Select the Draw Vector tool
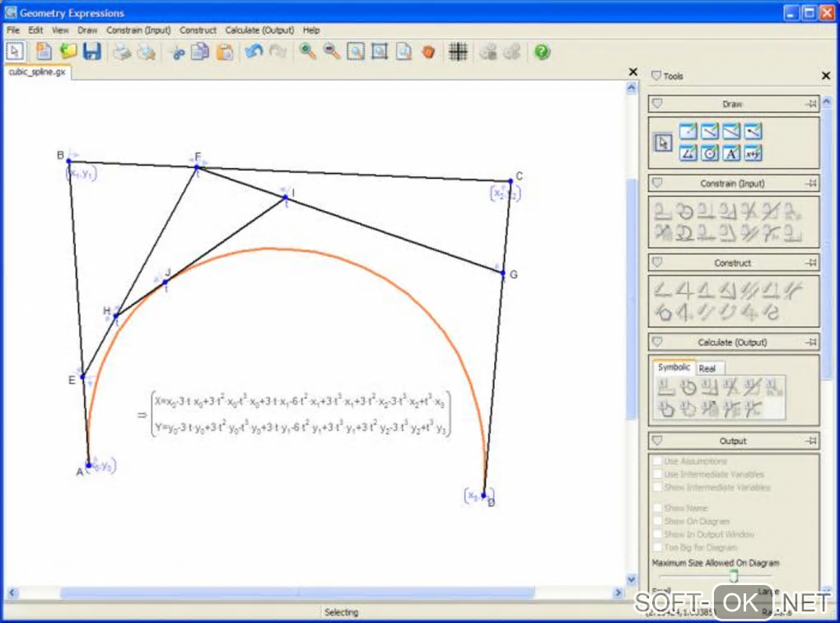Viewport: 840px width, 623px height. click(x=753, y=131)
